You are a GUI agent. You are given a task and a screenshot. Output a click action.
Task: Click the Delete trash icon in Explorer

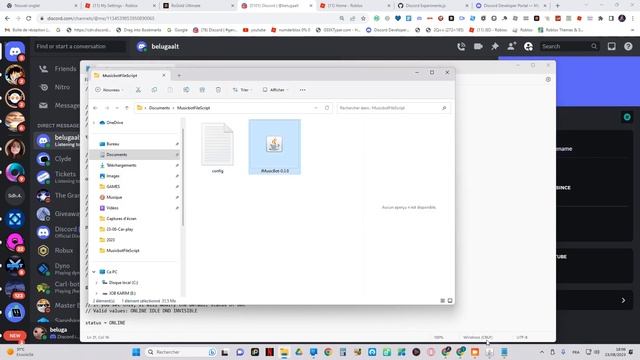pos(218,90)
